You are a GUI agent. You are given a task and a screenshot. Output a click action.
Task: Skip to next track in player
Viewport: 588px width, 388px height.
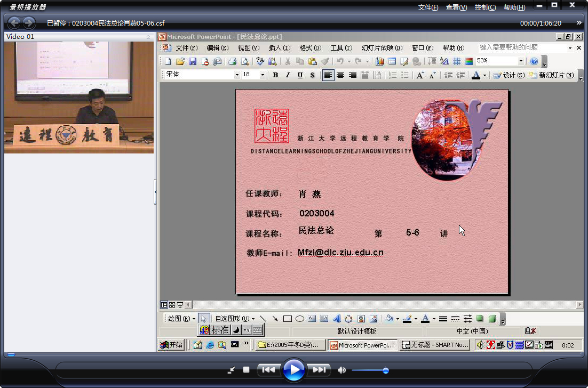coord(319,370)
